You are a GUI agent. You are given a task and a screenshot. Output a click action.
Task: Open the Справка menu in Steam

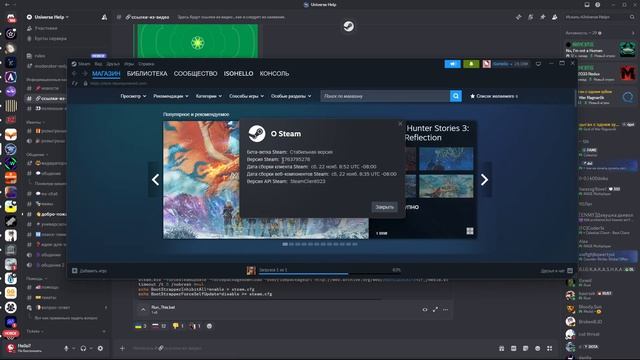click(x=146, y=64)
